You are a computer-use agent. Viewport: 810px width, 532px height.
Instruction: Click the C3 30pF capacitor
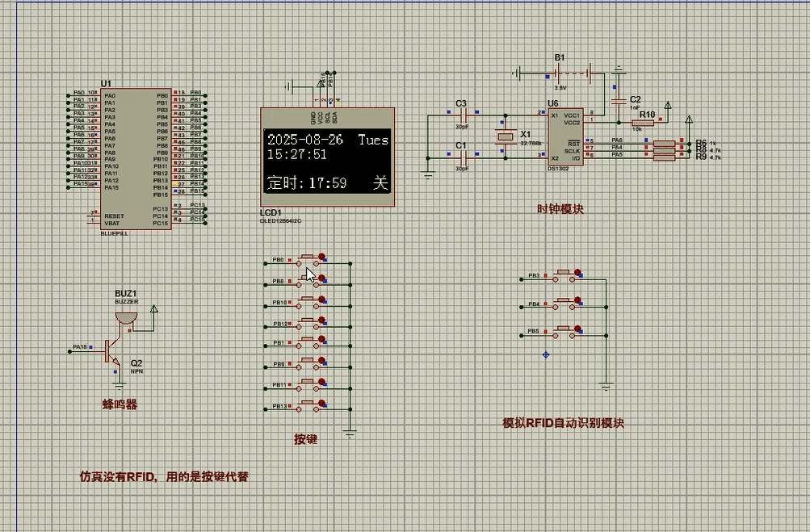pos(463,117)
